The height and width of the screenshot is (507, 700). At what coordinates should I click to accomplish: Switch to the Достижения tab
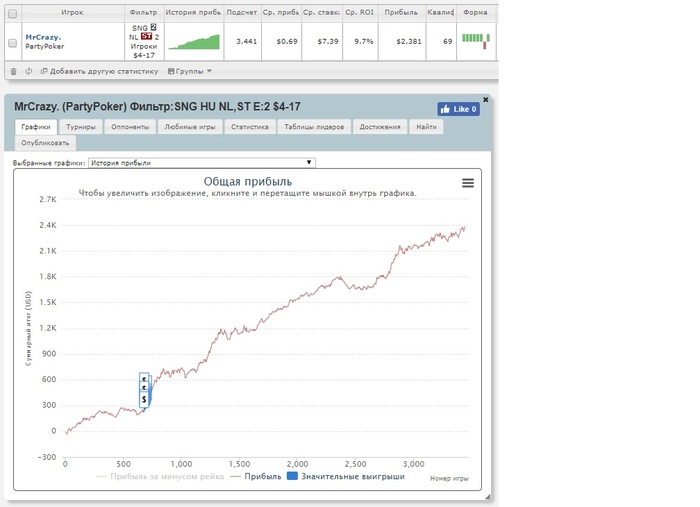(380, 127)
